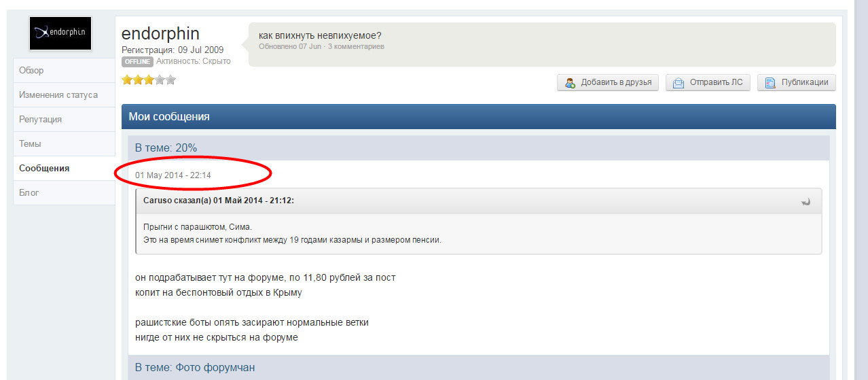Click Добавить в друзья button
Viewport: 868px width, 380px height.
(608, 82)
